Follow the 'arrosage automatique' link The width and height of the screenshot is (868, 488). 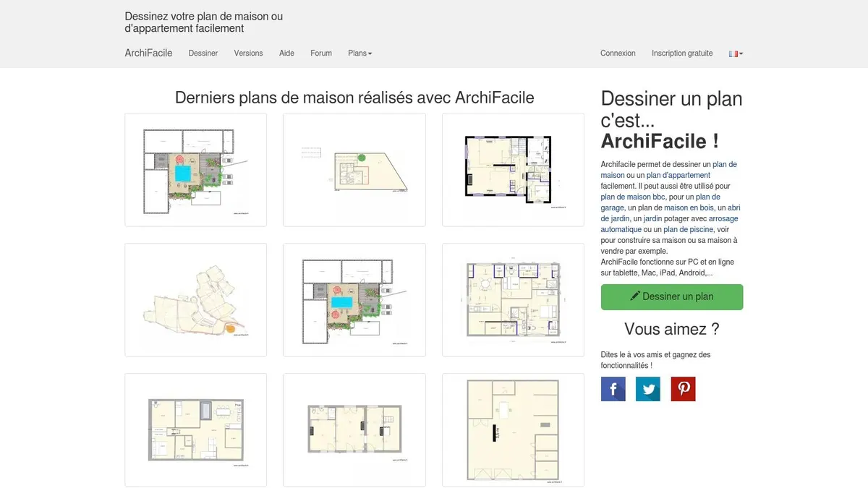click(669, 223)
